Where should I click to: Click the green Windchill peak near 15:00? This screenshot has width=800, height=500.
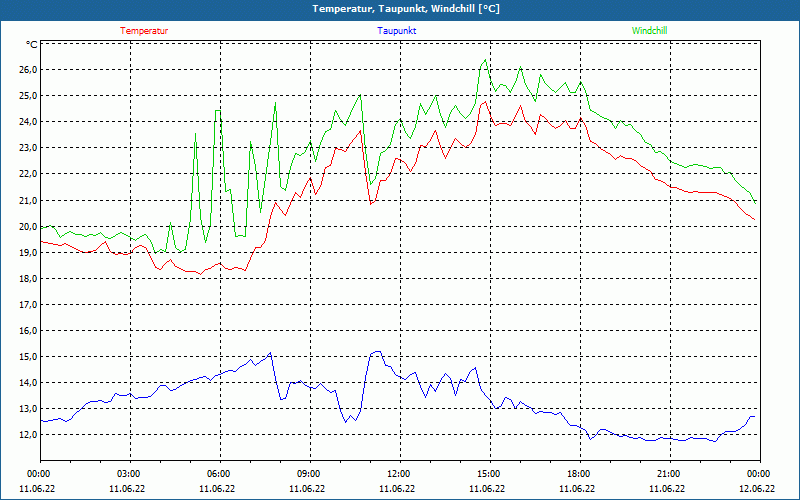(x=485, y=60)
